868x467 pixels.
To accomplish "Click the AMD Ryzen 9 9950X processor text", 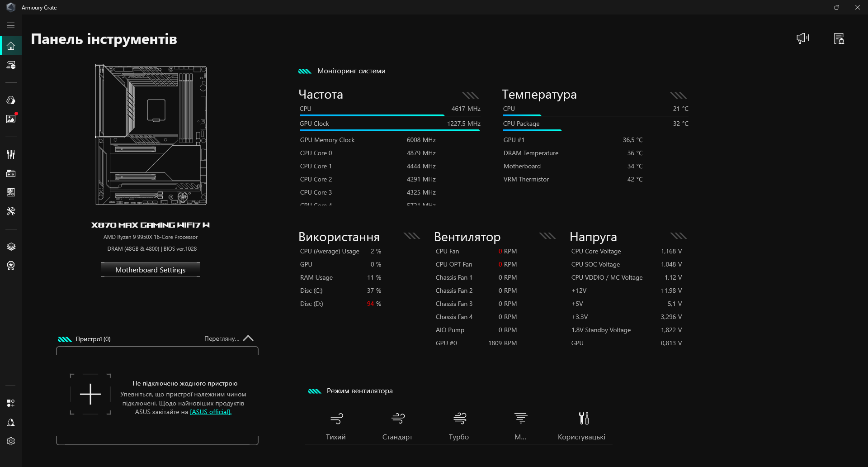I will coord(151,237).
